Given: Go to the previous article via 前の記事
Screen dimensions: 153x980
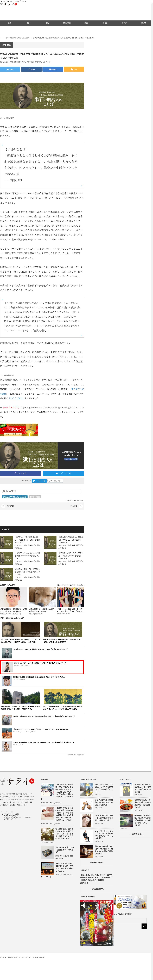Looking at the screenshot, I should point(10,506).
